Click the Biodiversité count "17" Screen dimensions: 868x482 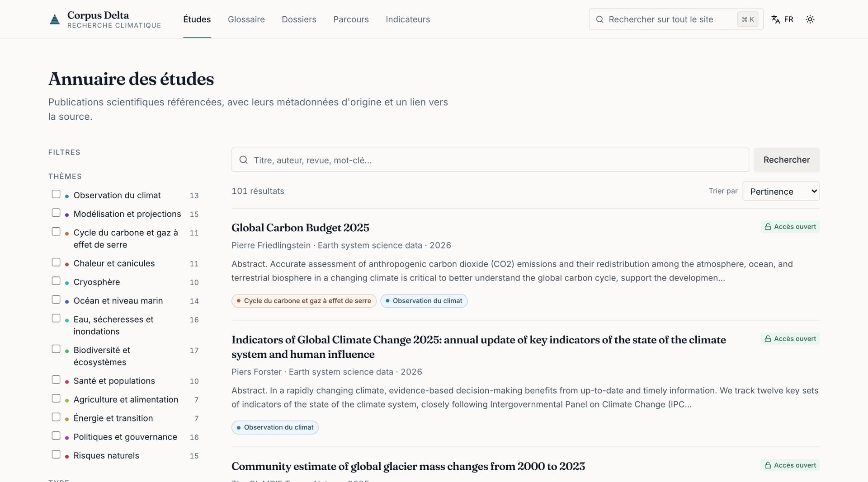(194, 351)
